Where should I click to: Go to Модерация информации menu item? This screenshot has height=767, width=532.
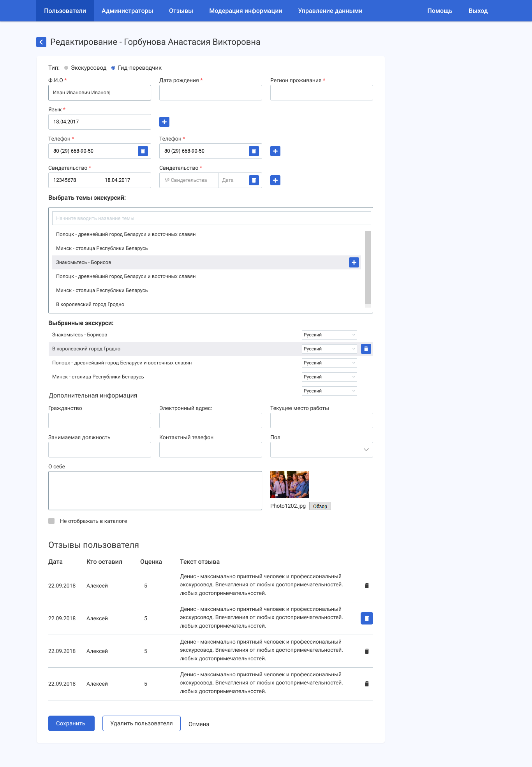point(245,11)
